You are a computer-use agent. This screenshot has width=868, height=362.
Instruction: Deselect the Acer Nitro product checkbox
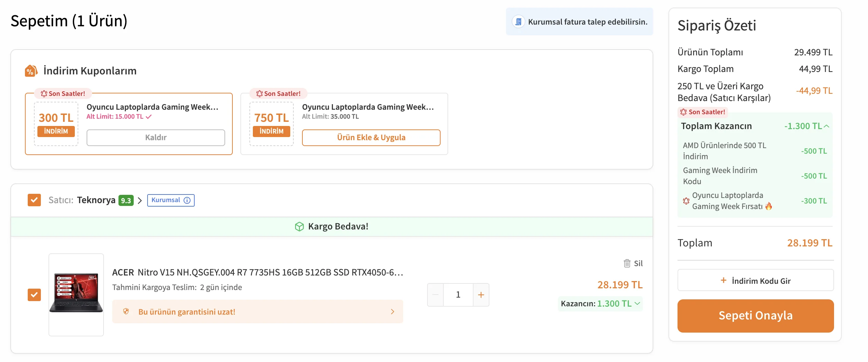click(34, 295)
